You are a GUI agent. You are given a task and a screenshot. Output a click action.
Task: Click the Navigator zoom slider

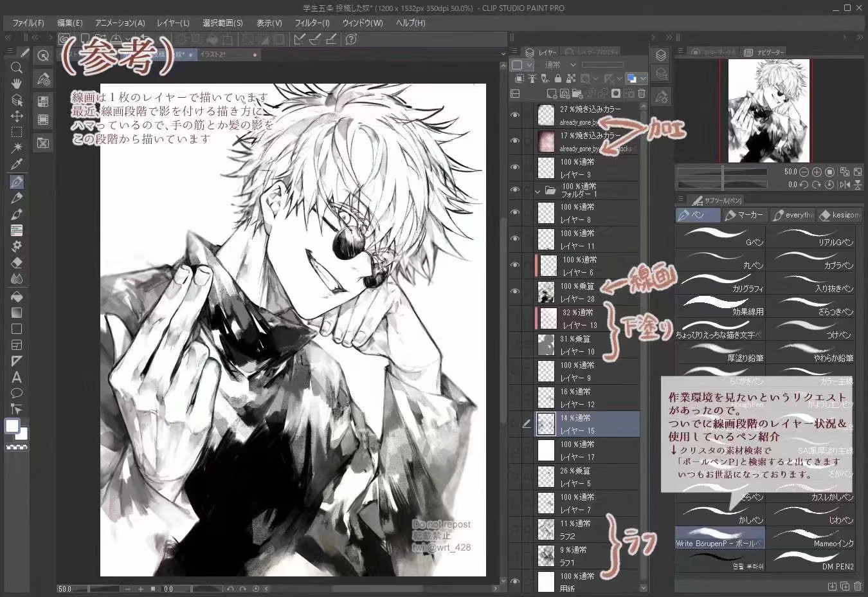click(x=723, y=172)
